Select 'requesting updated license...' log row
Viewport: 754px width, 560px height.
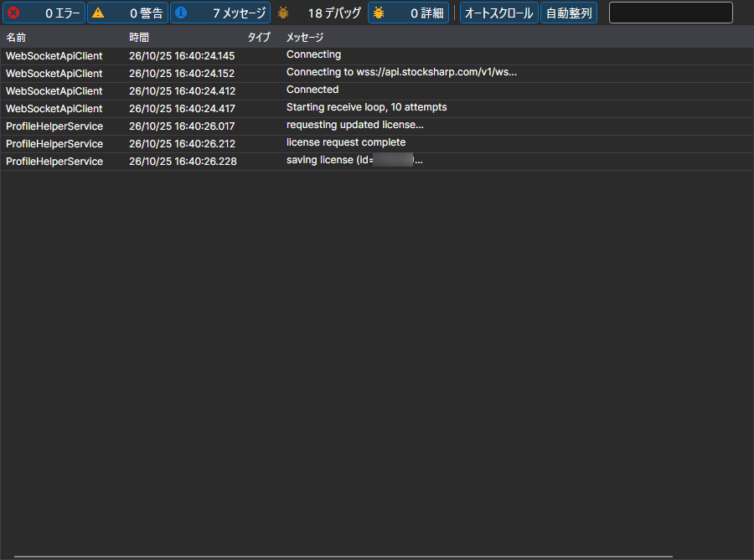tap(377, 126)
